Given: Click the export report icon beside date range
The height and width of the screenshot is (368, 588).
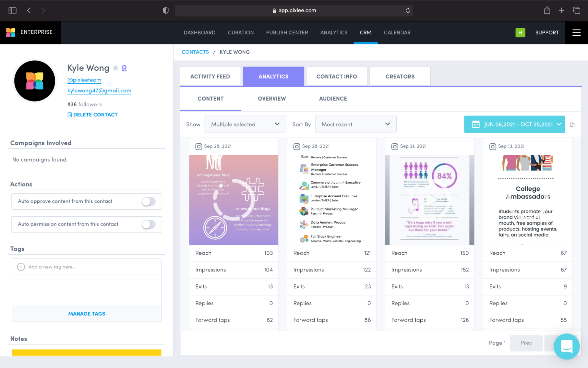Looking at the screenshot, I should [x=572, y=125].
